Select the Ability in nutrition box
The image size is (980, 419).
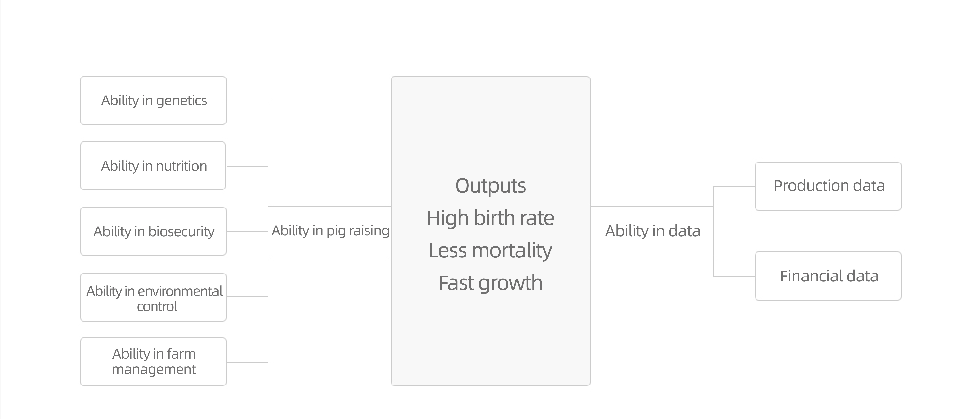(153, 166)
